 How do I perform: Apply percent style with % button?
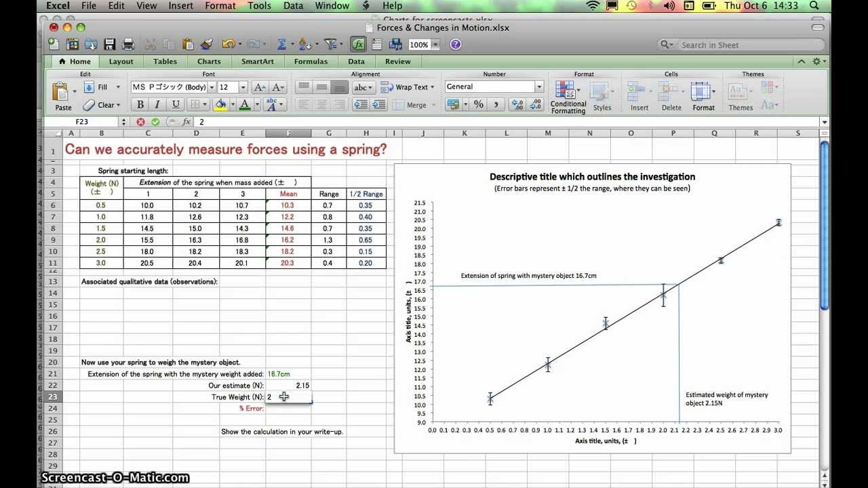tap(478, 104)
